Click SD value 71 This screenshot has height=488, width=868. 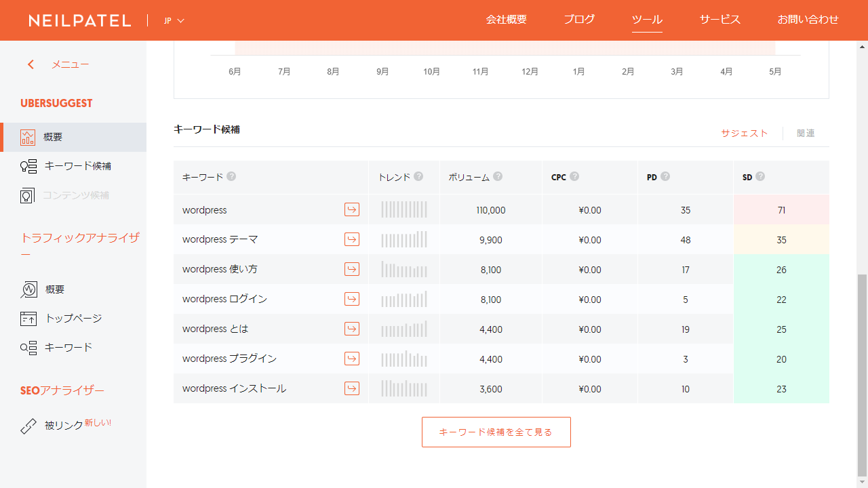pyautogui.click(x=781, y=210)
